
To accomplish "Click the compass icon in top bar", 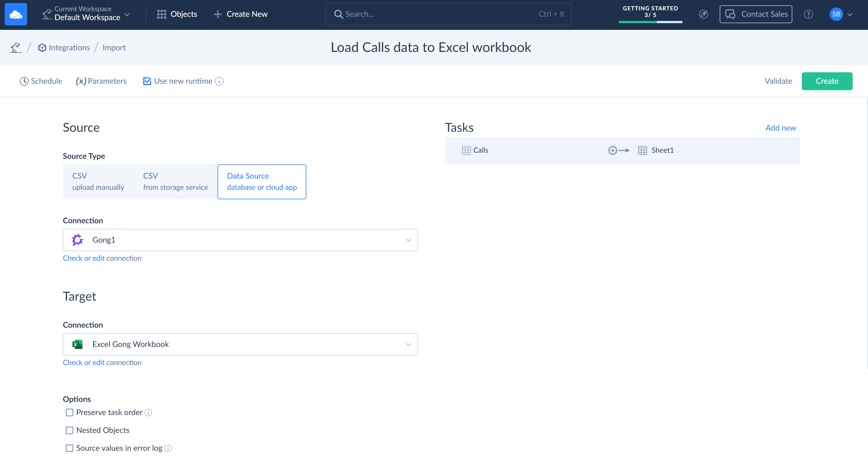I will pyautogui.click(x=703, y=14).
